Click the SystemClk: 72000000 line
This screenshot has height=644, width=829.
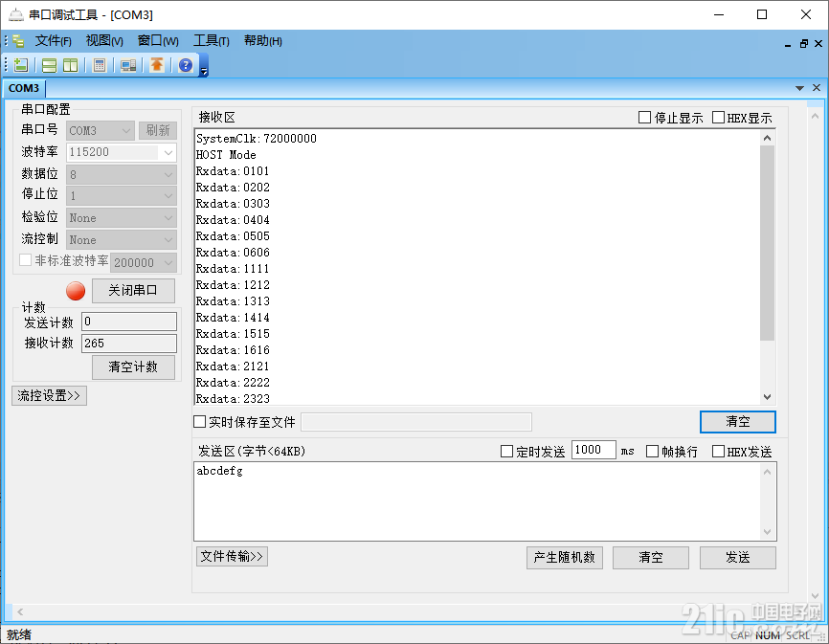point(257,139)
